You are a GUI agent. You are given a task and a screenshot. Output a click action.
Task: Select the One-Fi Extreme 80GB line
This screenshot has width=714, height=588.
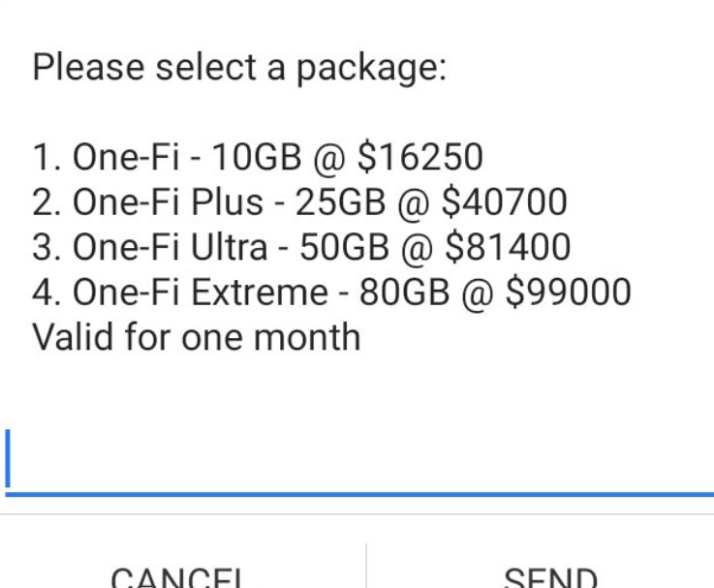pos(331,292)
